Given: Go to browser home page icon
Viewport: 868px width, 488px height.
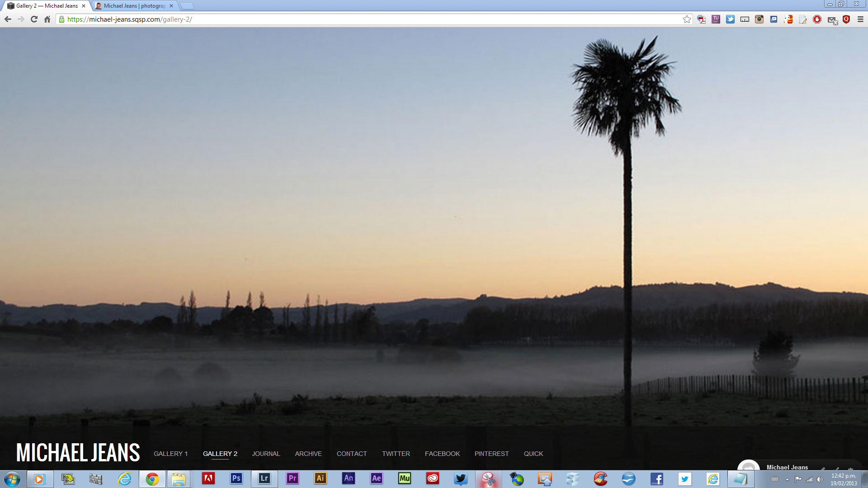Looking at the screenshot, I should click(x=47, y=19).
